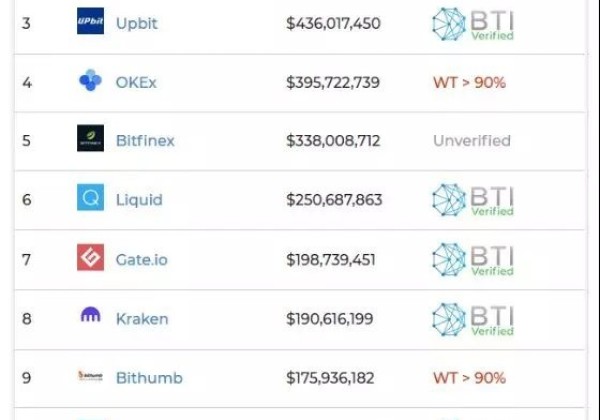Click the OKEx blue logo icon

90,82
